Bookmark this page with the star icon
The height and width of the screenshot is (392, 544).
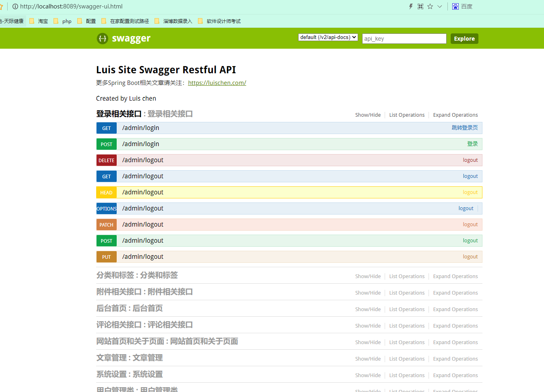click(430, 6)
